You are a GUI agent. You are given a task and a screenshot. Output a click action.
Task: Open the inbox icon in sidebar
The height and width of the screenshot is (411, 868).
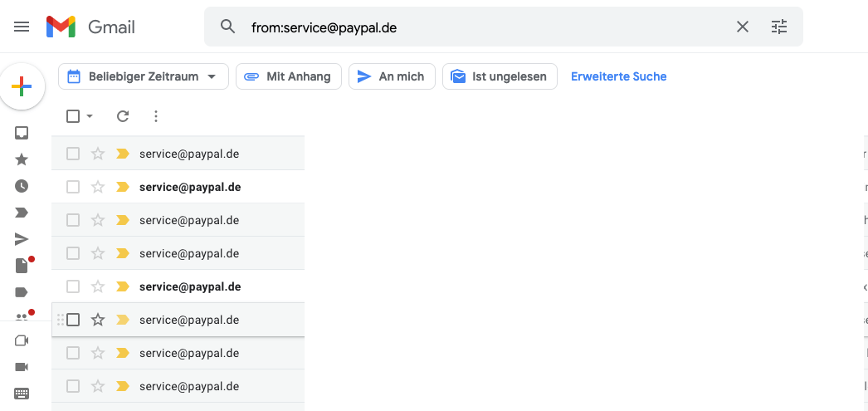(22, 133)
